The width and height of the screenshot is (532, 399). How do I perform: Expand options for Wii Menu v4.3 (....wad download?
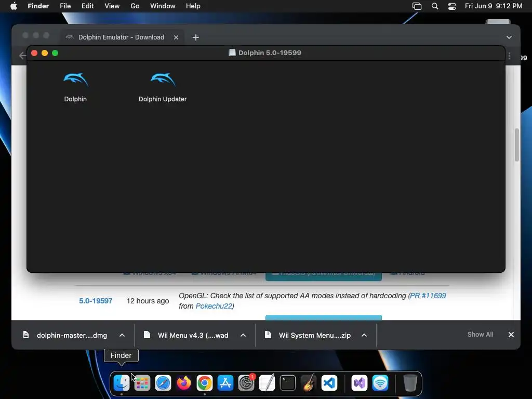point(243,335)
